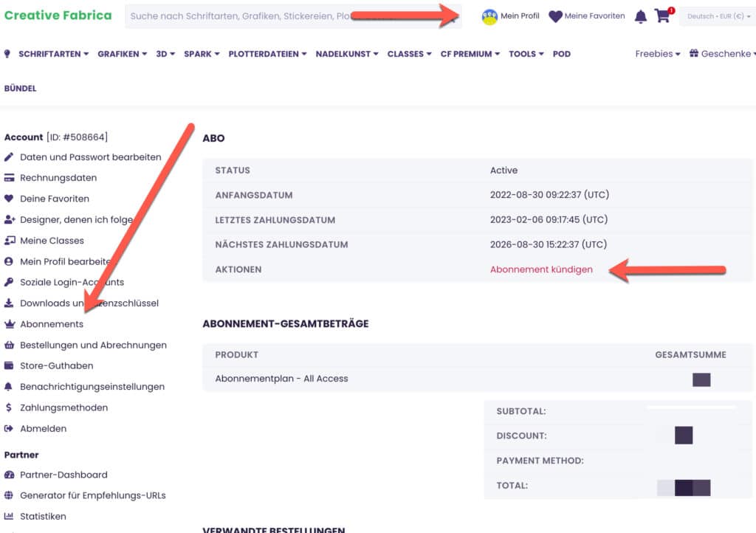Image resolution: width=756 pixels, height=533 pixels.
Task: Click the Designer, denen ich folge icon
Action: (x=10, y=220)
